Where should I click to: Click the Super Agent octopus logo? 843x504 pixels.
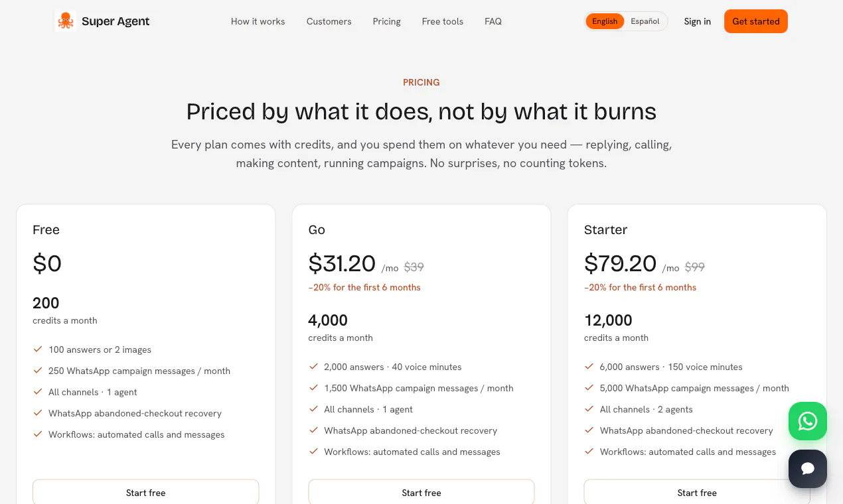coord(65,21)
